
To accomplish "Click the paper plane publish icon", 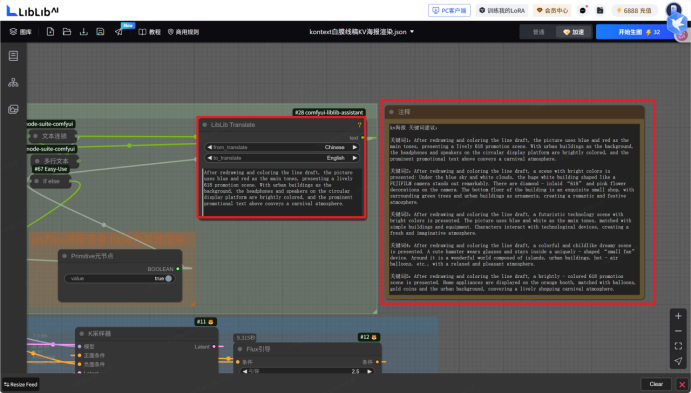I will (119, 32).
